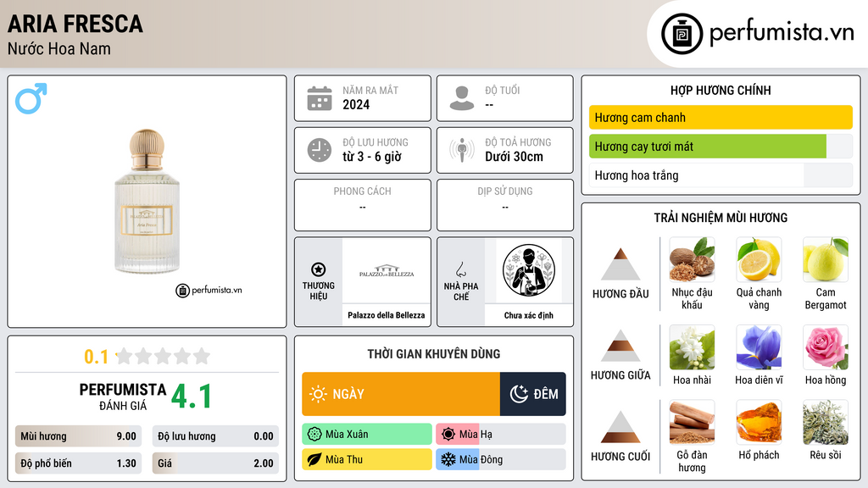Click the Hương giữa pyramid icon
Image resolution: width=868 pixels, height=488 pixels.
[x=620, y=346]
